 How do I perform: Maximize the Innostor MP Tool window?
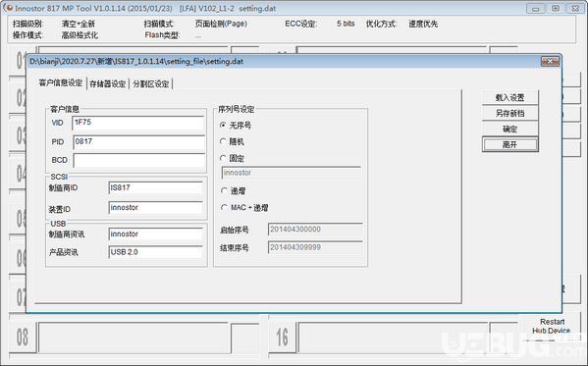coord(556,8)
